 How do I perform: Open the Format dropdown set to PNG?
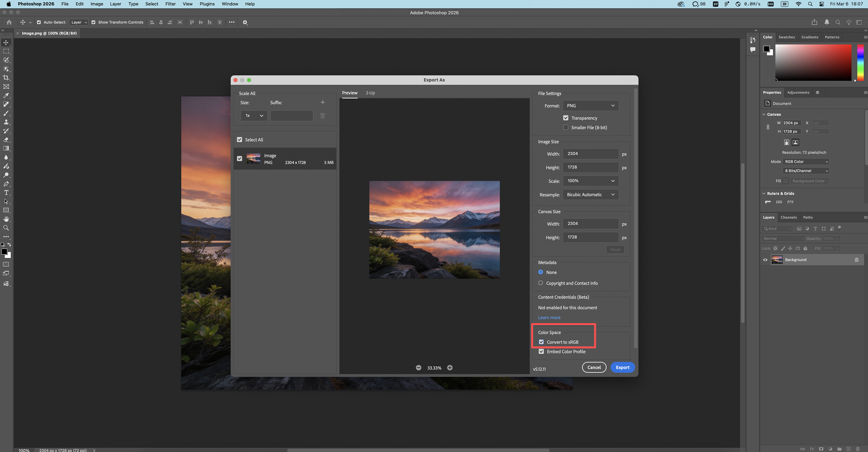(x=590, y=106)
